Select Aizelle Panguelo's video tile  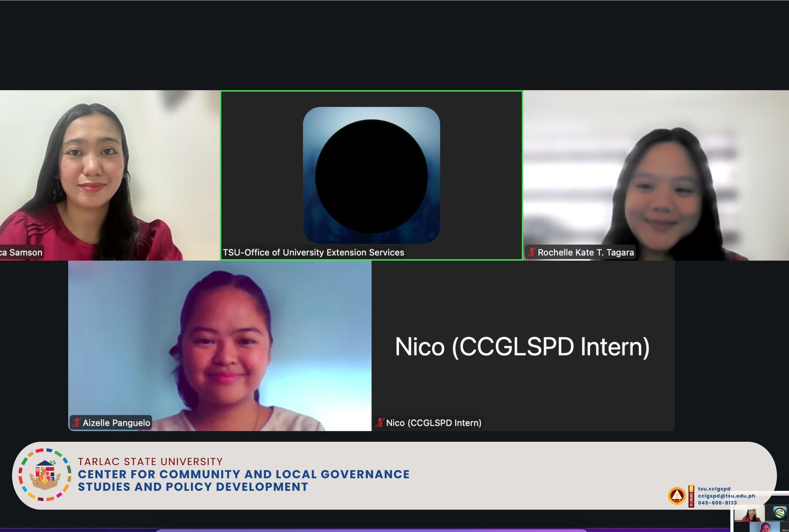click(x=220, y=346)
